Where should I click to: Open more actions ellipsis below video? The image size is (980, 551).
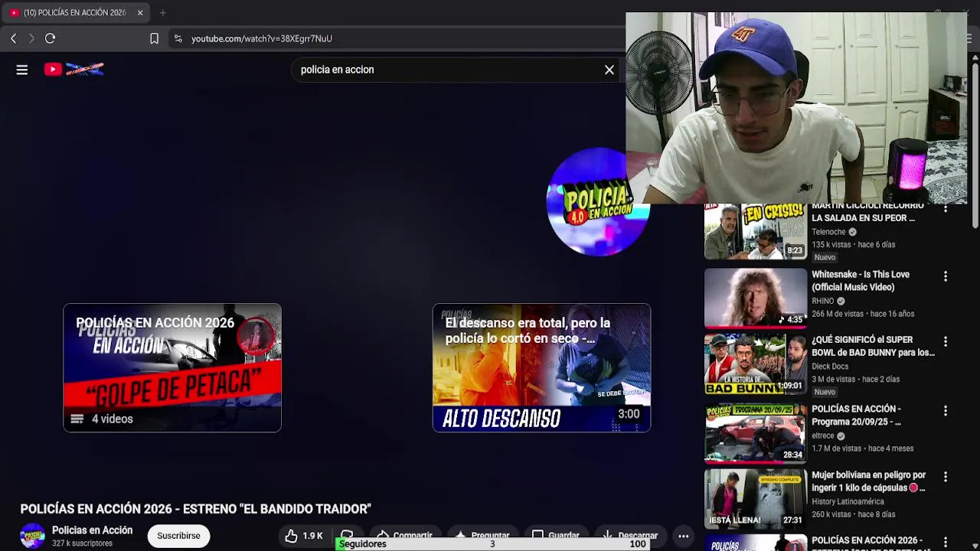(x=684, y=536)
